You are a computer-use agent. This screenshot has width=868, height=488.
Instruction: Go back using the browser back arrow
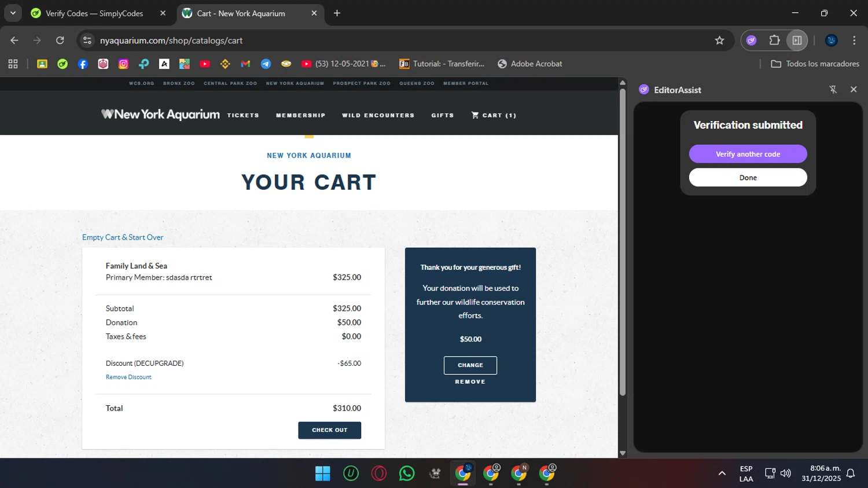click(14, 41)
